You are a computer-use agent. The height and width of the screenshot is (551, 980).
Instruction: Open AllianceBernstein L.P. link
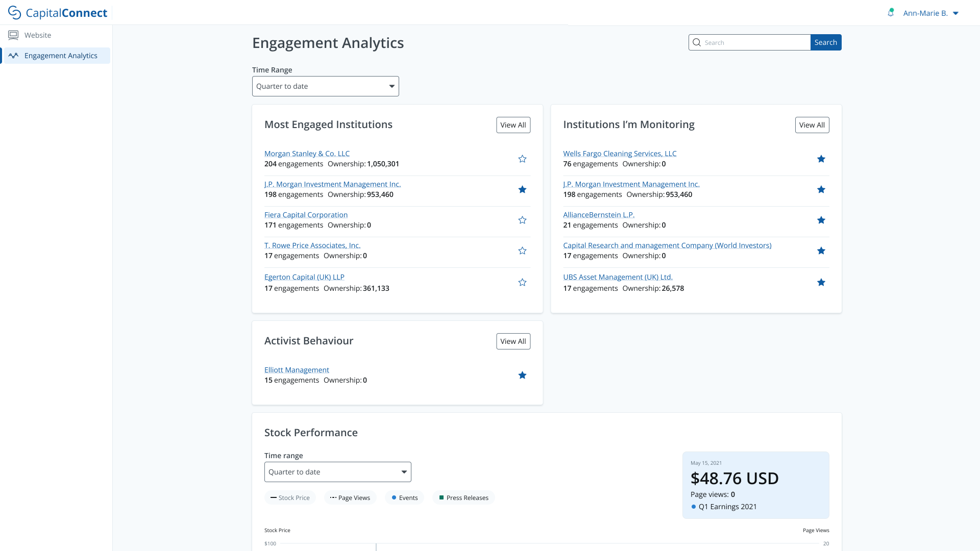tap(599, 215)
